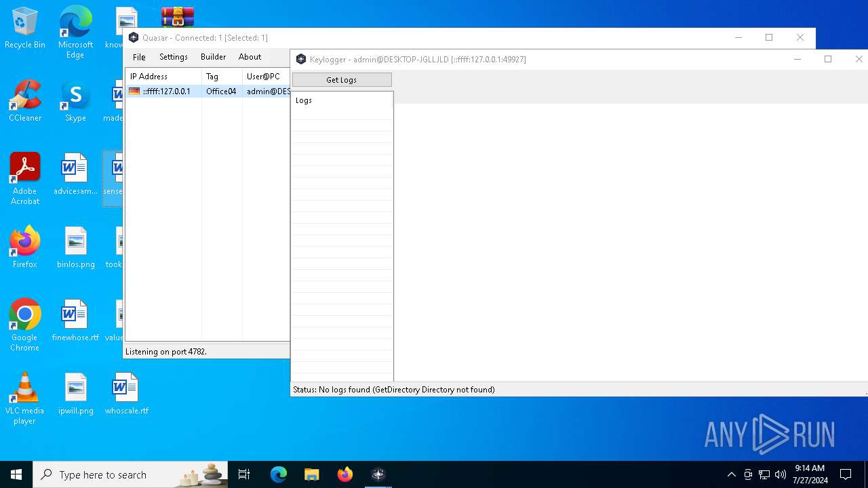
Task: Open the taskbar clock and date
Action: point(810,474)
